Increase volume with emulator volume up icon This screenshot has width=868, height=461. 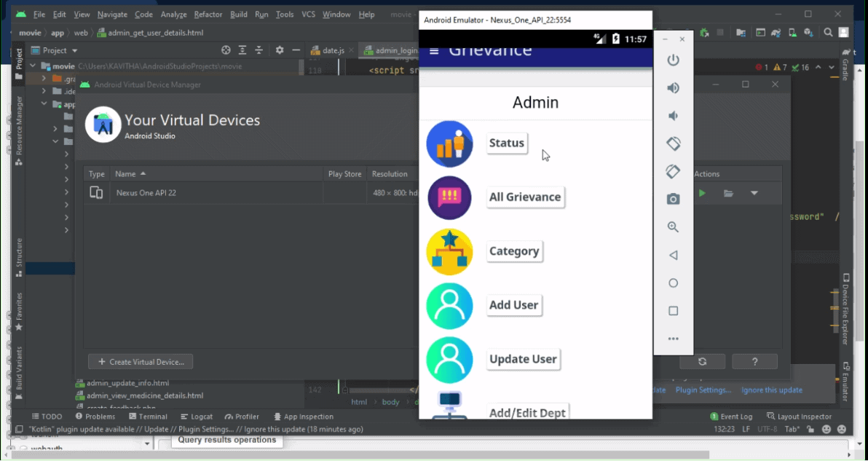coord(673,87)
